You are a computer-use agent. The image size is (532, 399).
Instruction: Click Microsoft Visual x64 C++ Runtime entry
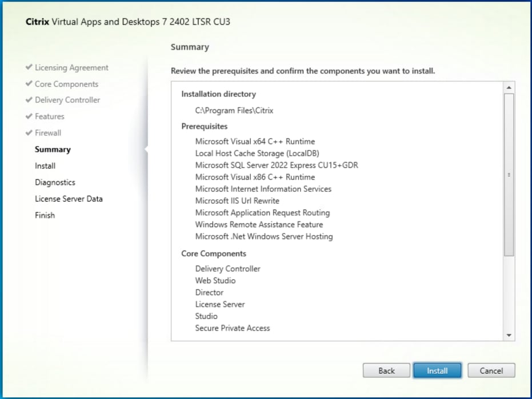[255, 142]
